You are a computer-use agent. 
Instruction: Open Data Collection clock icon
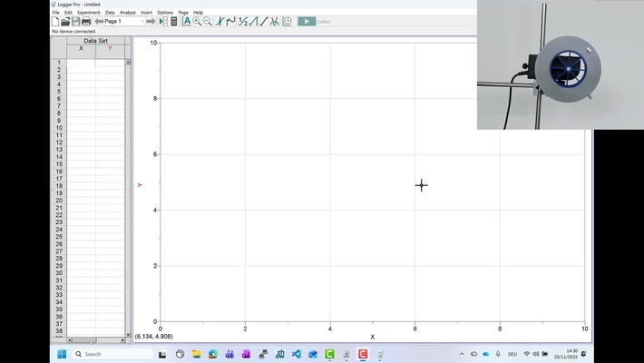(x=288, y=22)
